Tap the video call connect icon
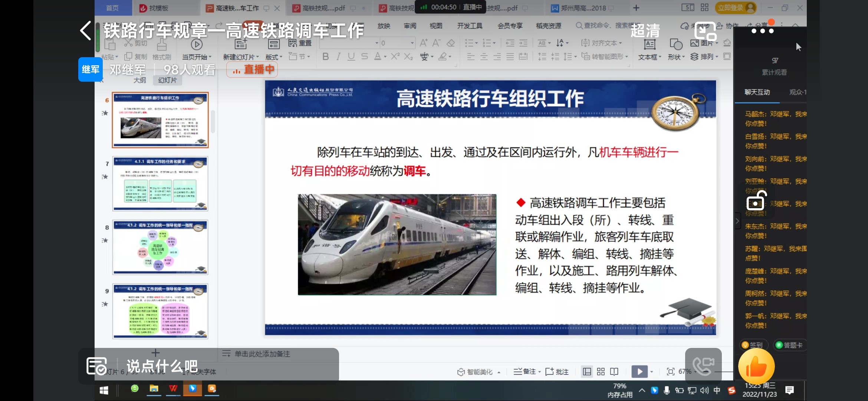The image size is (868, 401). [x=703, y=366]
